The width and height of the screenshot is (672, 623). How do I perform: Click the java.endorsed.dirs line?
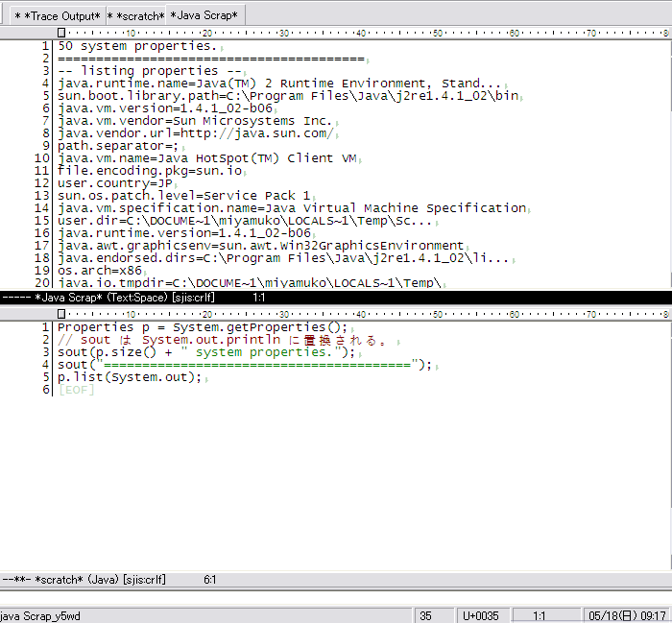click(x=283, y=258)
